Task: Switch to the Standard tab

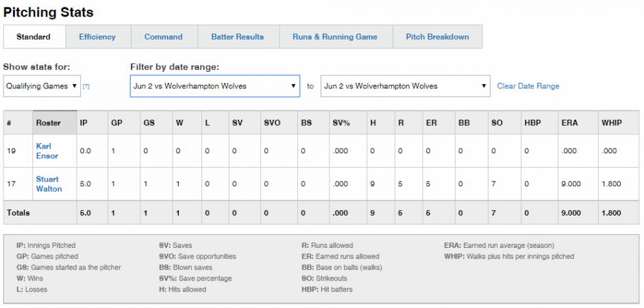Action: click(34, 37)
